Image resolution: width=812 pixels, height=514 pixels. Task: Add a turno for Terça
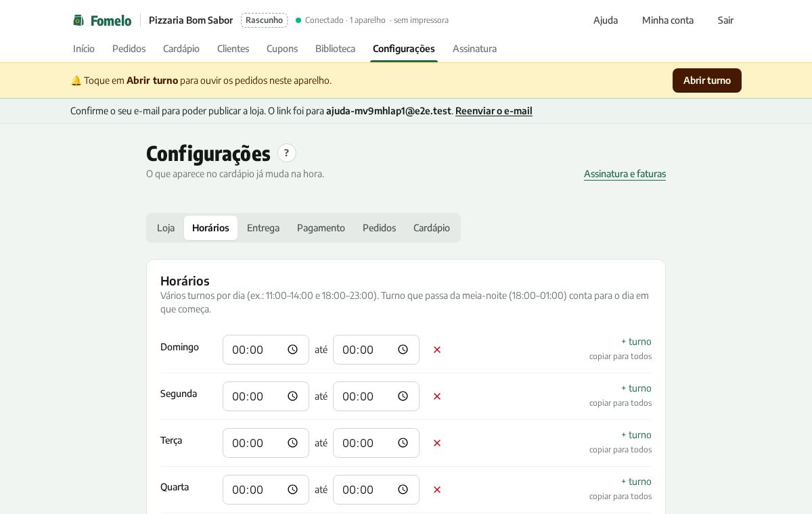(636, 435)
